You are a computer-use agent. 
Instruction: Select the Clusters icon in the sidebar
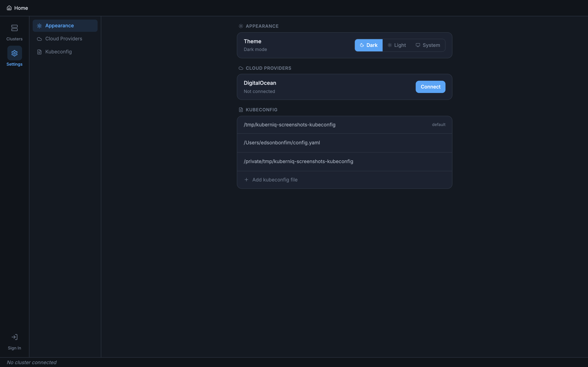pyautogui.click(x=14, y=28)
